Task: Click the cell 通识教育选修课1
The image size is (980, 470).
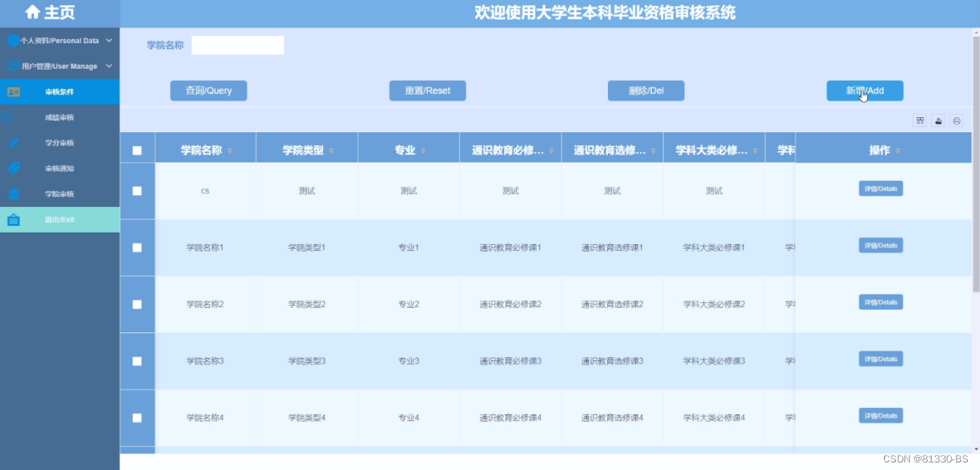Action: coord(612,248)
